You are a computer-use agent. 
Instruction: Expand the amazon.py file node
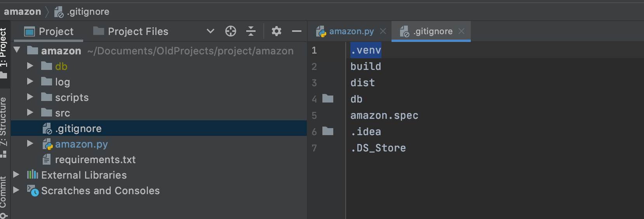point(30,144)
